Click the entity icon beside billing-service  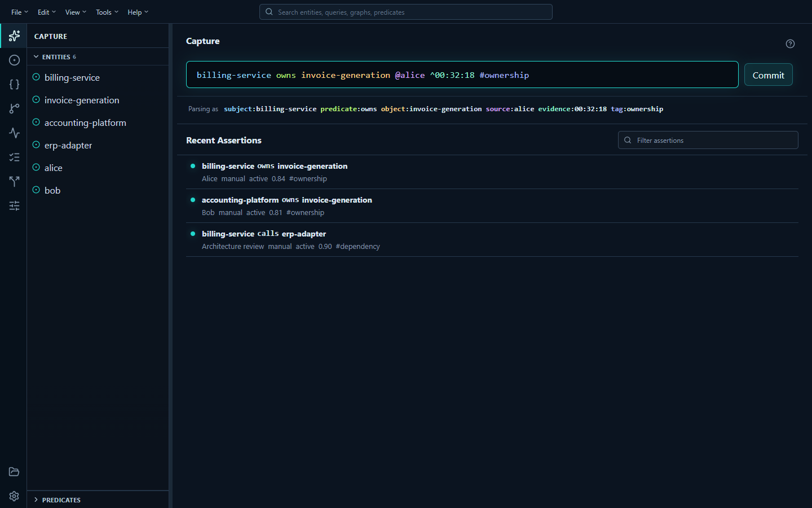pyautogui.click(x=36, y=77)
